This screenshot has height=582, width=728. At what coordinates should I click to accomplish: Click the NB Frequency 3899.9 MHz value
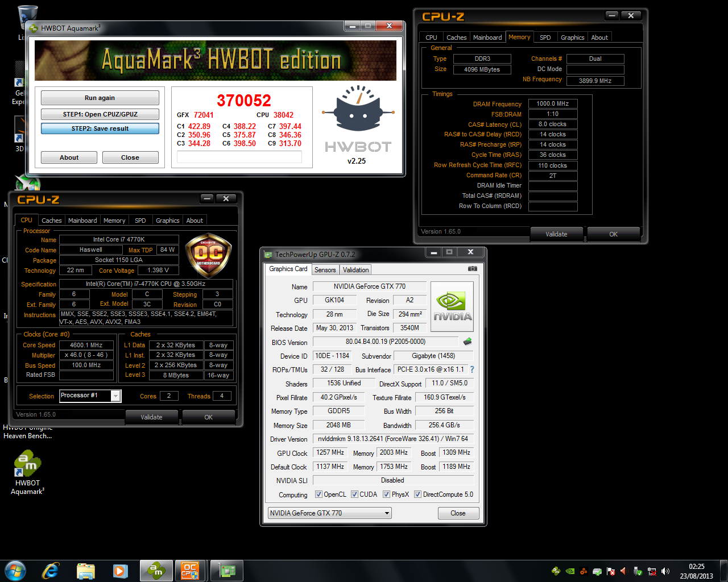(x=595, y=81)
